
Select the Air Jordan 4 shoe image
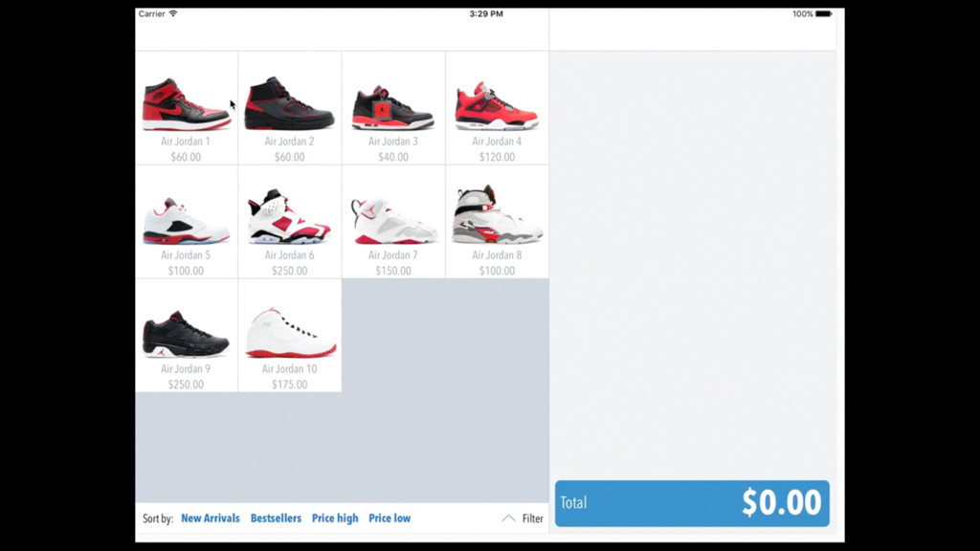[x=497, y=105]
